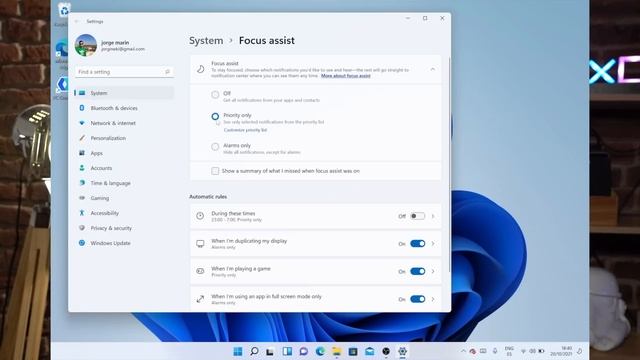
Task: Click the clock icon beside During these times
Action: (x=200, y=216)
